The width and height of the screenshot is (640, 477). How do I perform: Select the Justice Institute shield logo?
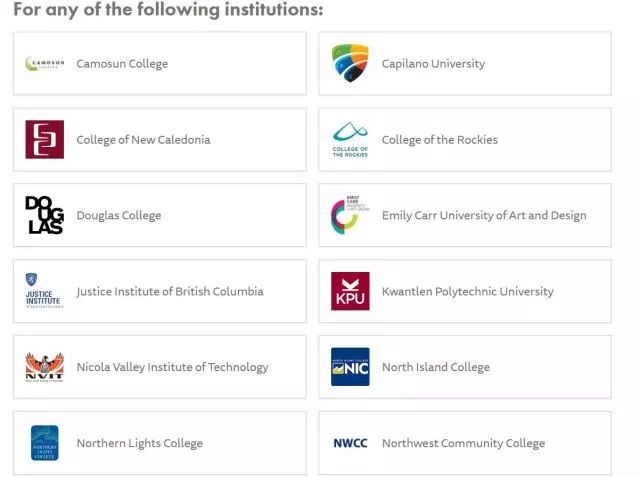[x=43, y=291]
